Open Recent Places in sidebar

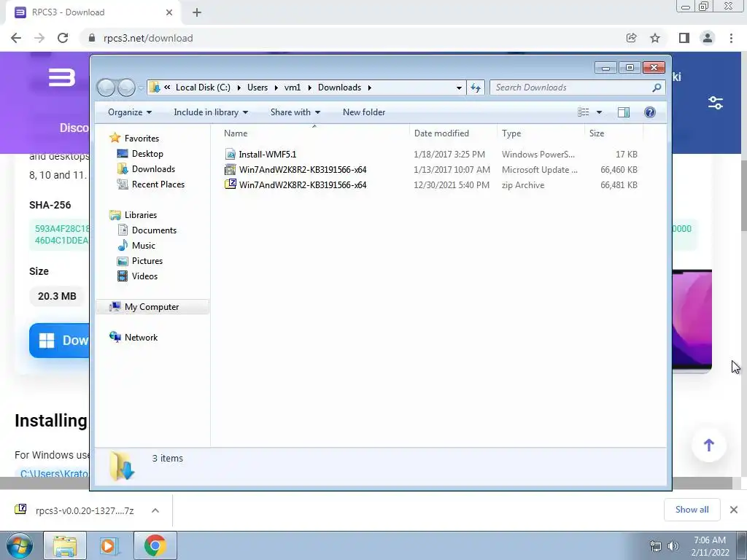[x=158, y=184]
